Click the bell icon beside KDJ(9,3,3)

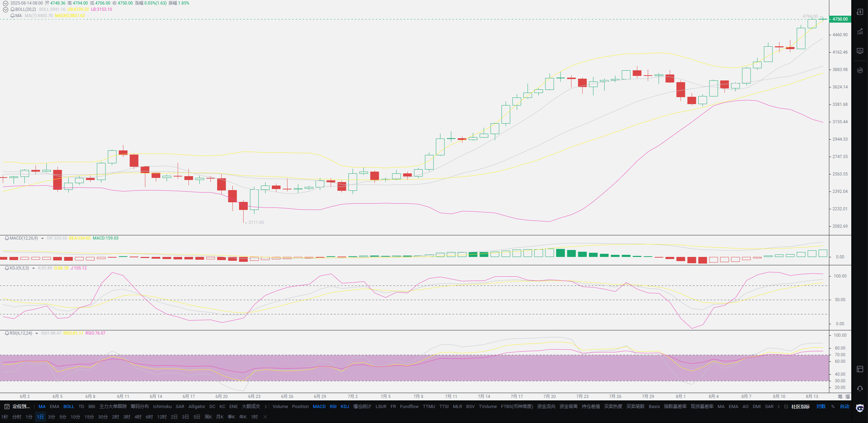tap(7, 268)
